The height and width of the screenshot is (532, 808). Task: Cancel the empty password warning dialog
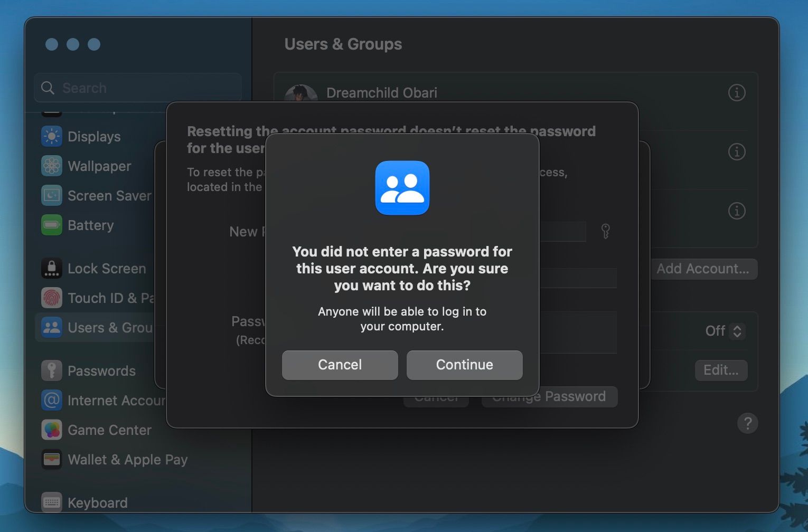340,365
